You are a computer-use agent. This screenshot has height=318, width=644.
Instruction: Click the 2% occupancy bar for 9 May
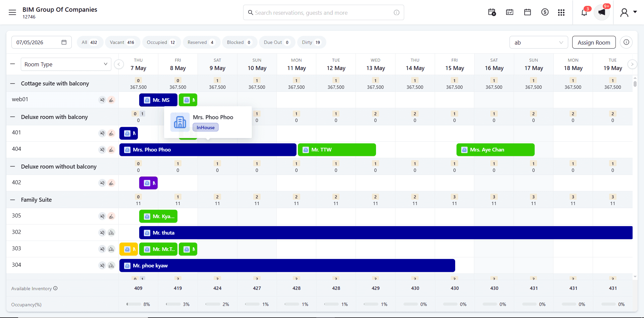(213, 304)
